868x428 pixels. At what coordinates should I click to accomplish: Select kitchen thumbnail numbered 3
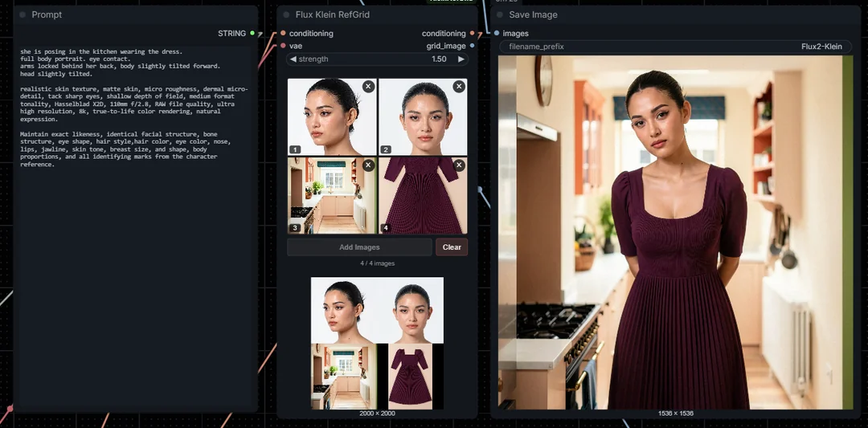point(332,195)
